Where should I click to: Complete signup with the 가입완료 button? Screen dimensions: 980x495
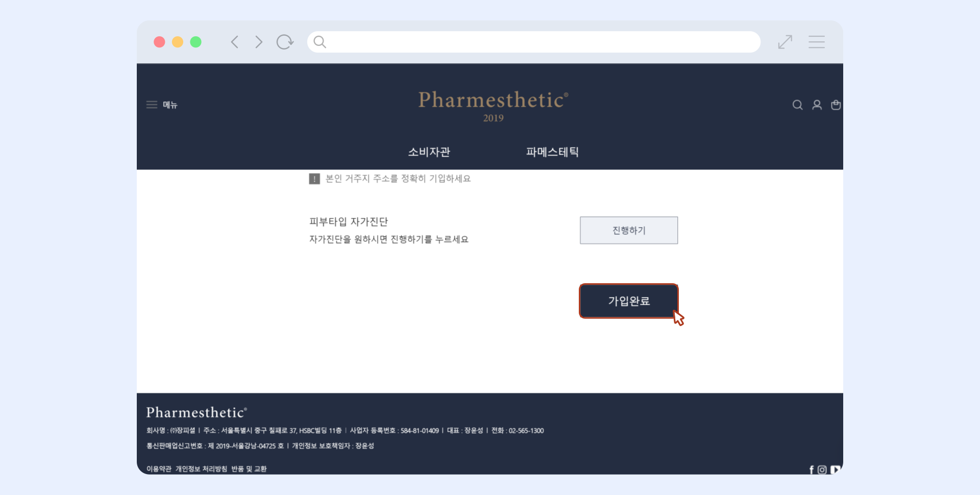pos(629,301)
